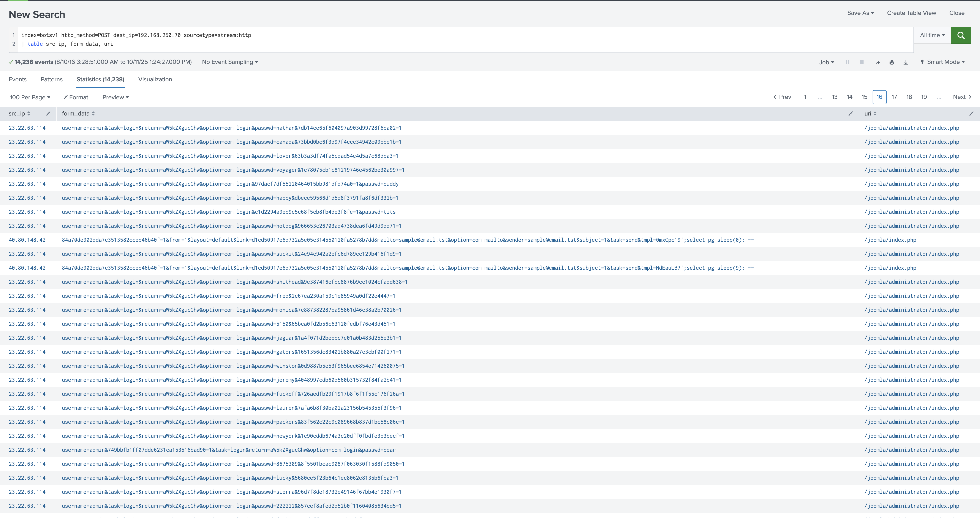Click the stop job icon
This screenshot has width=980, height=518.
861,62
